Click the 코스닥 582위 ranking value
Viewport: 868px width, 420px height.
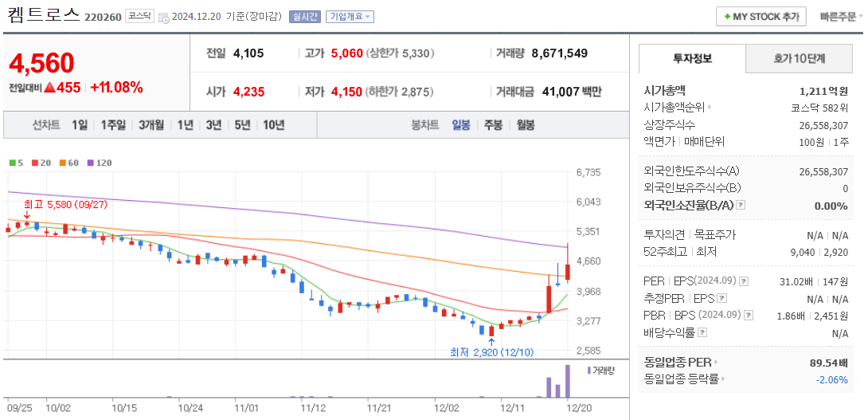(820, 108)
